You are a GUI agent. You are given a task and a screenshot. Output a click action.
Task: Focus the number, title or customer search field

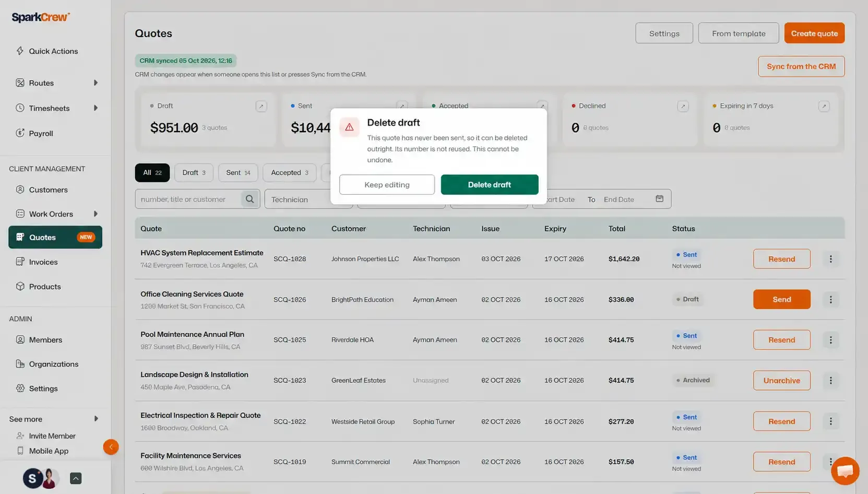[188, 199]
